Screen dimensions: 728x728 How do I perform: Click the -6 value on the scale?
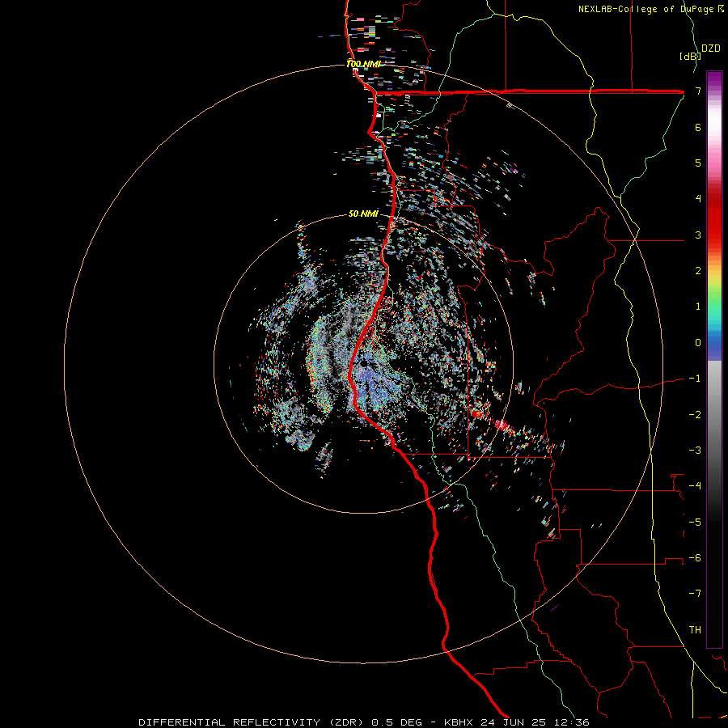pyautogui.click(x=695, y=558)
